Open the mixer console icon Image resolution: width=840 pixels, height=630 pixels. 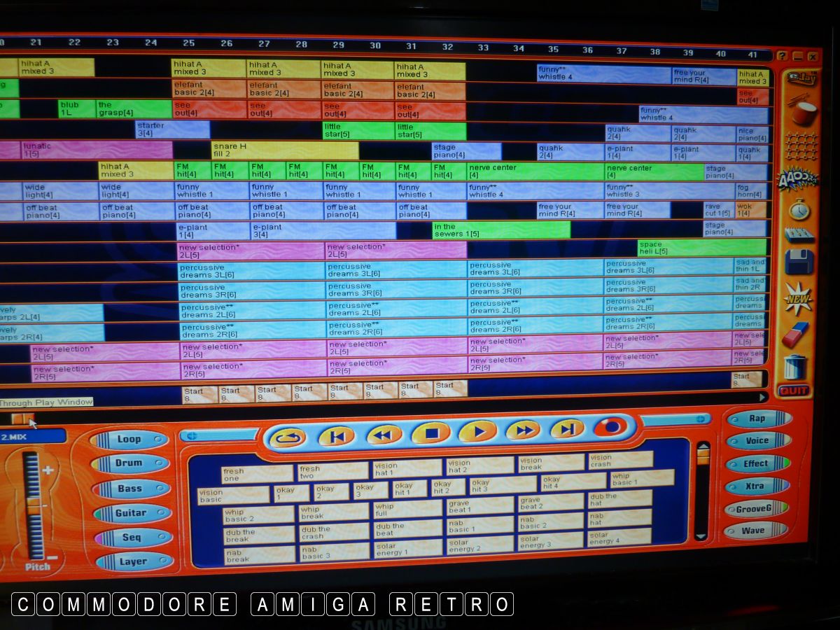pos(799,234)
